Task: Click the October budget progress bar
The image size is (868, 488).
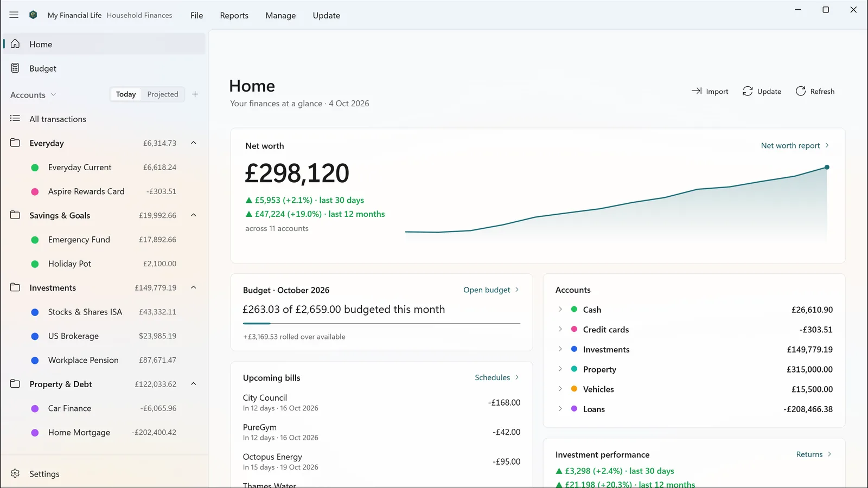Action: click(381, 323)
